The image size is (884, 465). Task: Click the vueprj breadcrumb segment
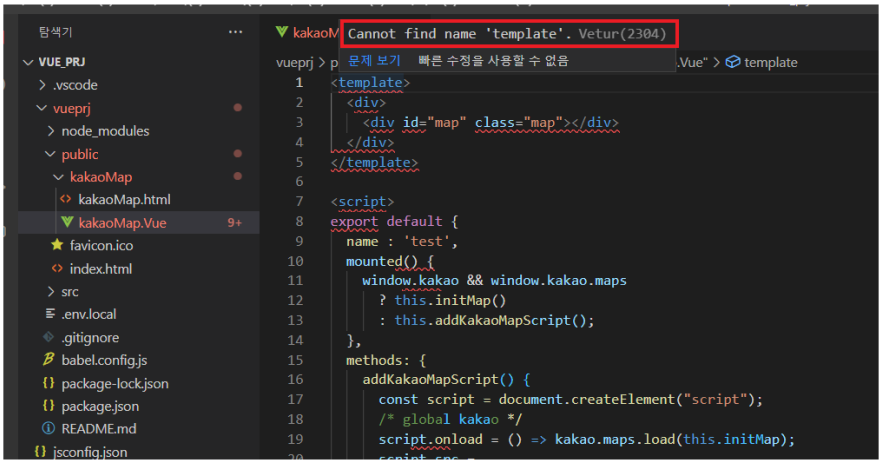(294, 63)
